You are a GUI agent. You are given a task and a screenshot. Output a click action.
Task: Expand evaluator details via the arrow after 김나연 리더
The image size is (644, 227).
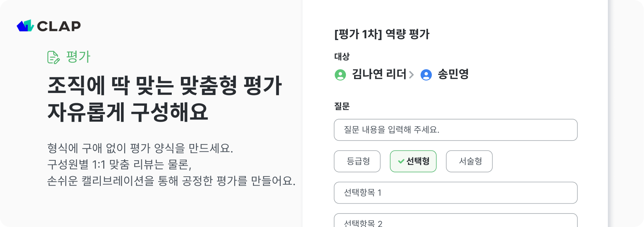coord(412,75)
